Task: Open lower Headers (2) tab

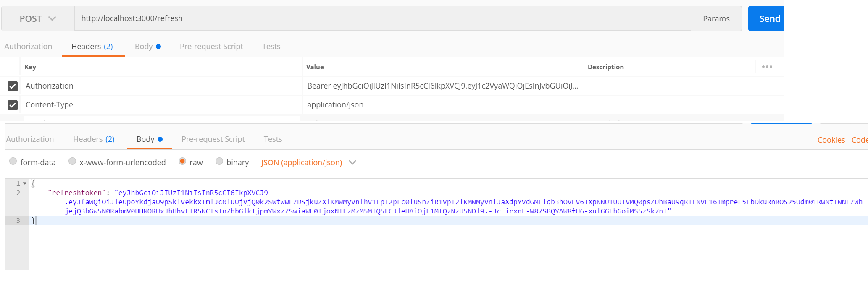Action: 94,139
